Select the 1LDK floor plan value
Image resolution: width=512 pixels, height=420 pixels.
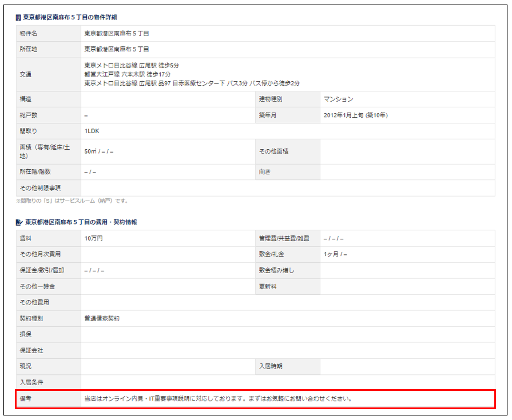92,131
